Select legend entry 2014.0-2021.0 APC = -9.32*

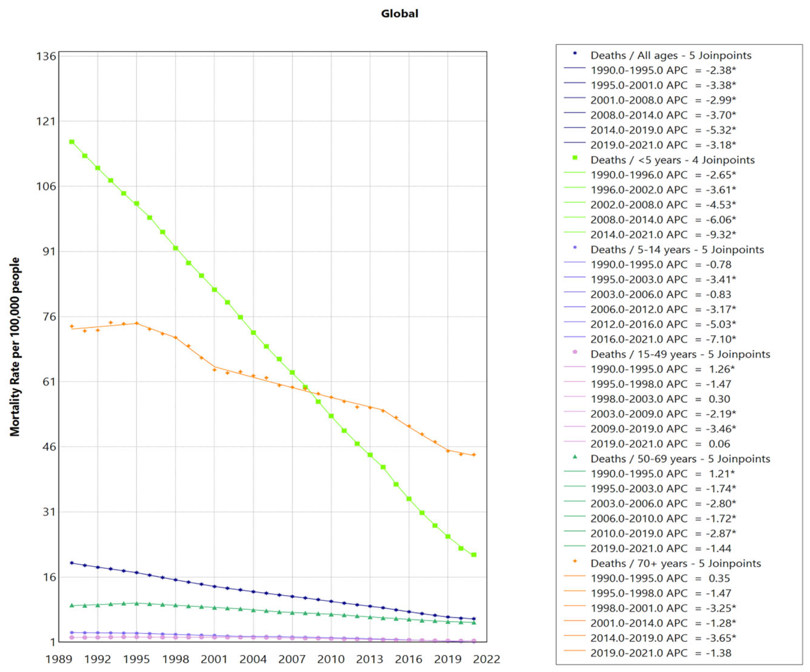pyautogui.click(x=663, y=234)
